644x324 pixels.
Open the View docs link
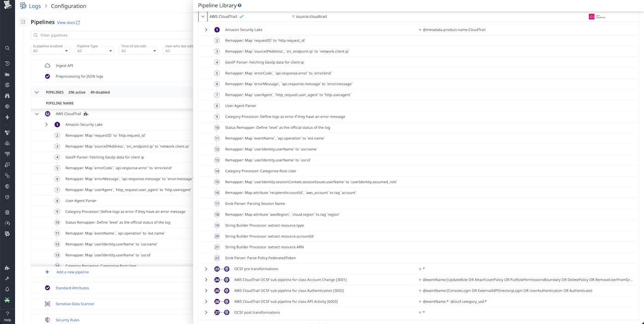coord(68,23)
